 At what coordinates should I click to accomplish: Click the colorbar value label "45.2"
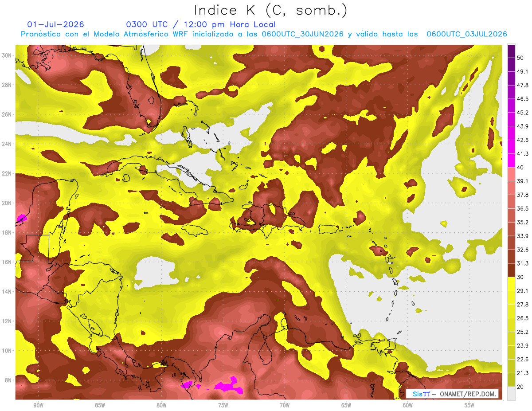[522, 113]
